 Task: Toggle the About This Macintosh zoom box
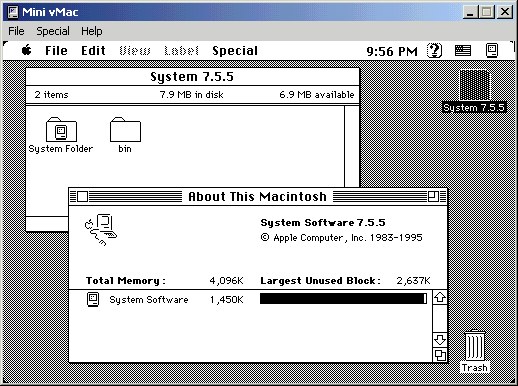[433, 196]
